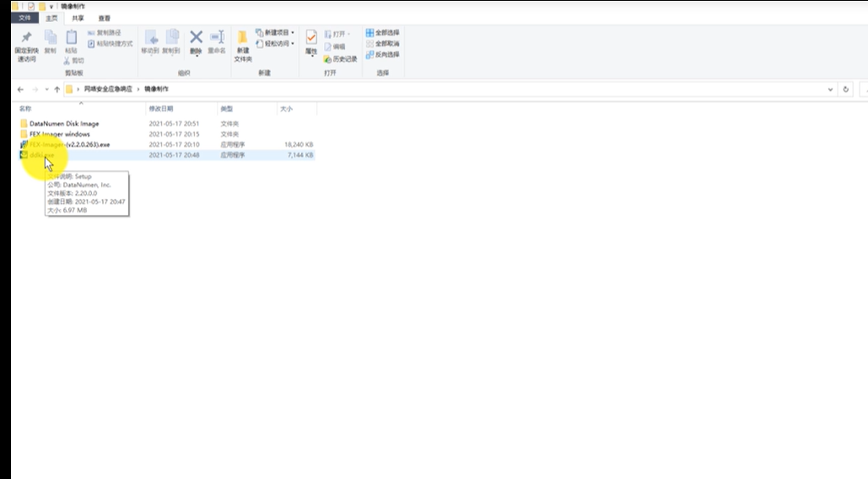Expand the address bar history chevron
Screen dimensions: 868x479
[x=830, y=89]
